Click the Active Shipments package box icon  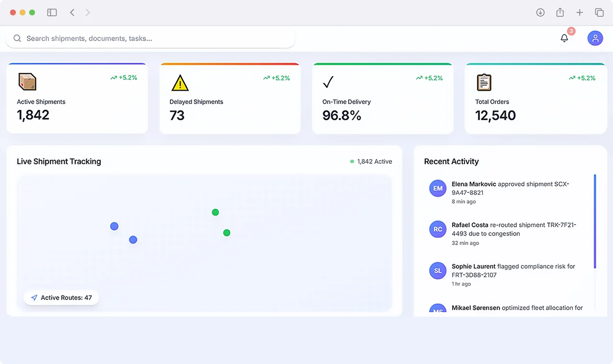(x=27, y=82)
